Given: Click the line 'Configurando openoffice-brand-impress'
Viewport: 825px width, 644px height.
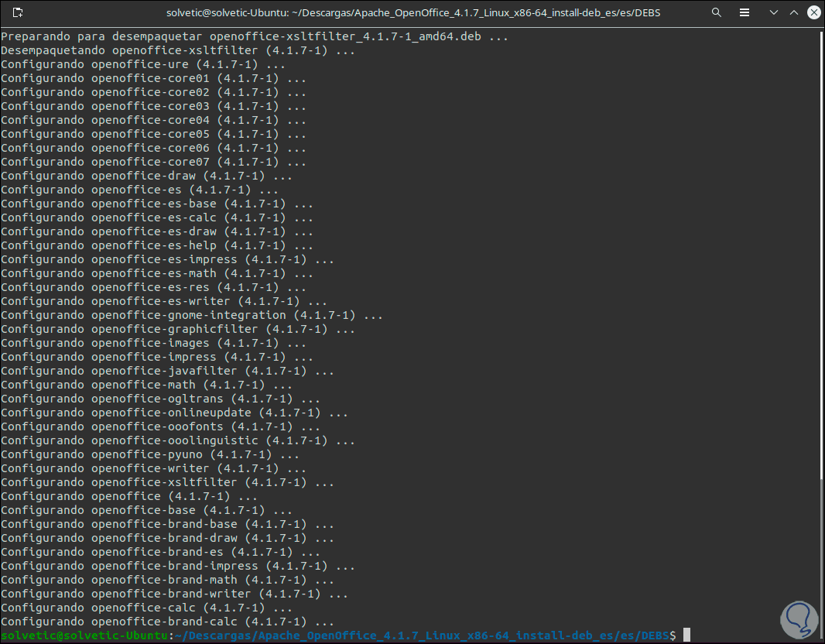Looking at the screenshot, I should (x=178, y=566).
